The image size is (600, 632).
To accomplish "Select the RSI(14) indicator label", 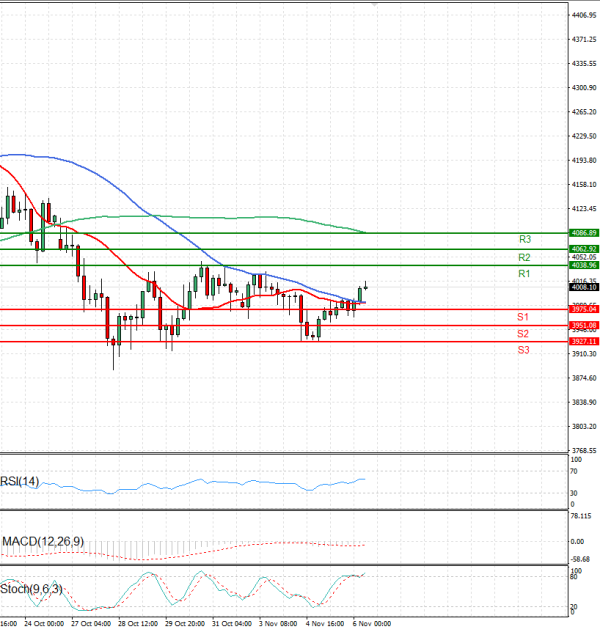I will (22, 481).
